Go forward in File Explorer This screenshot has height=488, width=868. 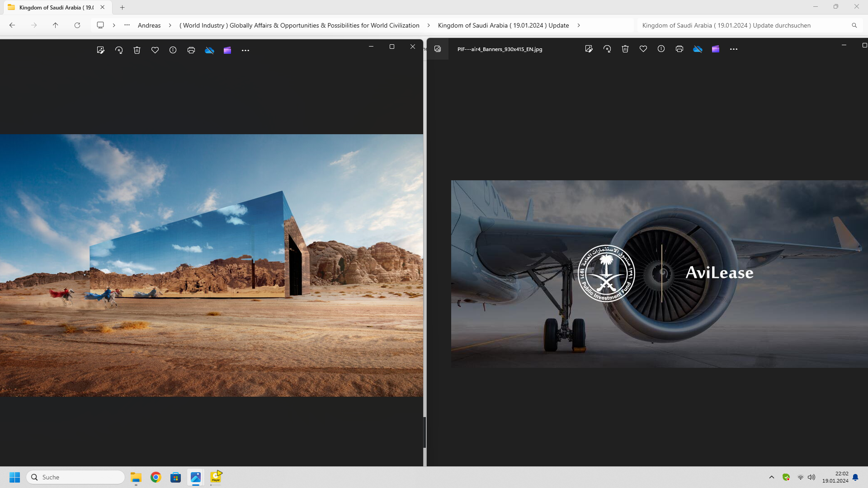click(x=34, y=25)
